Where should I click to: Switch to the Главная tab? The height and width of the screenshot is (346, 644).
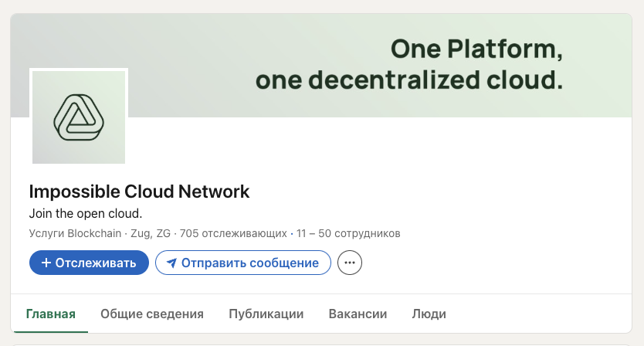pos(50,314)
